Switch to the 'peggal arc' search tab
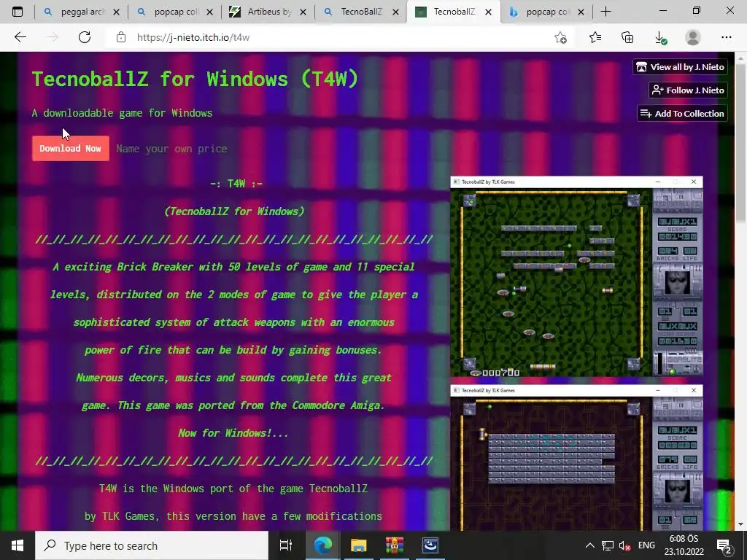Image resolution: width=747 pixels, height=560 pixels. point(82,12)
